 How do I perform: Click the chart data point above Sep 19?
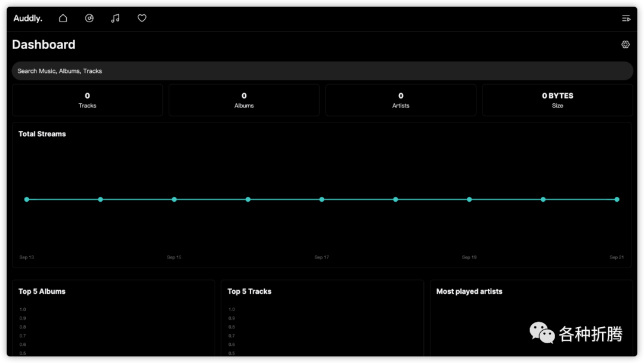469,199
